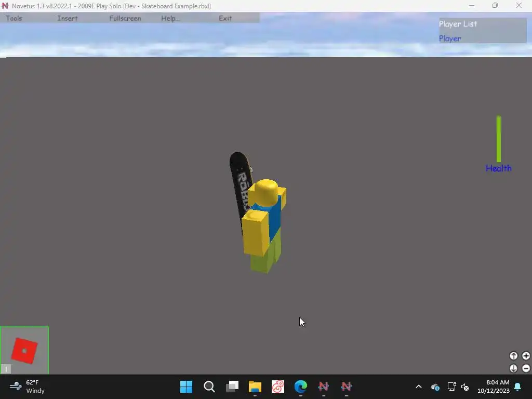Viewport: 532px width, 399px height.
Task: Click the Player List header
Action: (458, 24)
